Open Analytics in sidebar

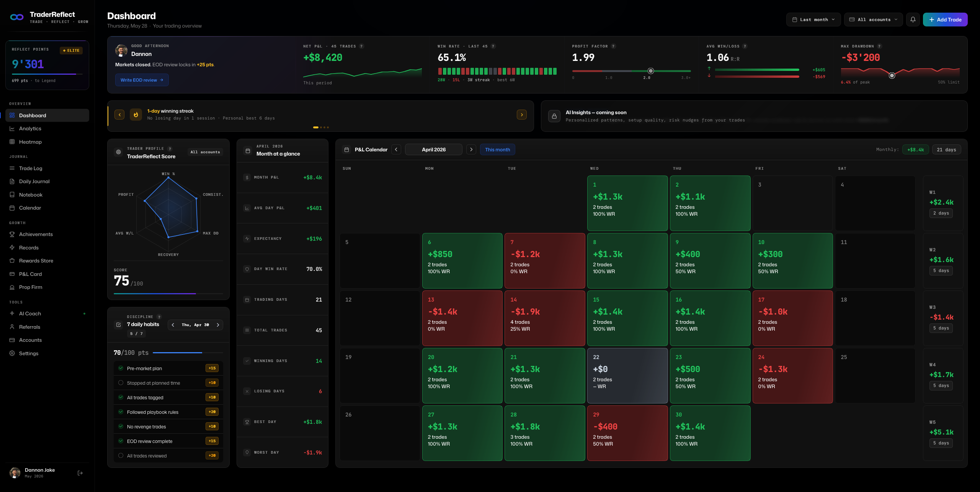click(x=47, y=129)
